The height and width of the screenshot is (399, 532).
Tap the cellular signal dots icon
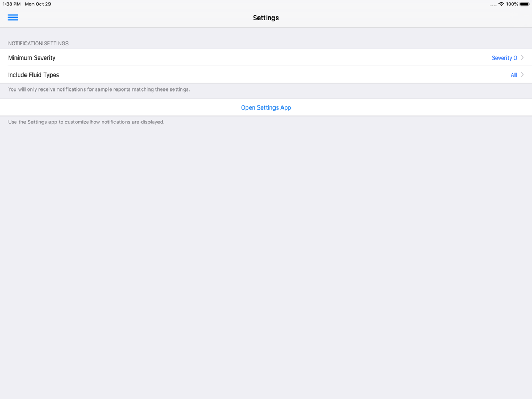coord(493,5)
